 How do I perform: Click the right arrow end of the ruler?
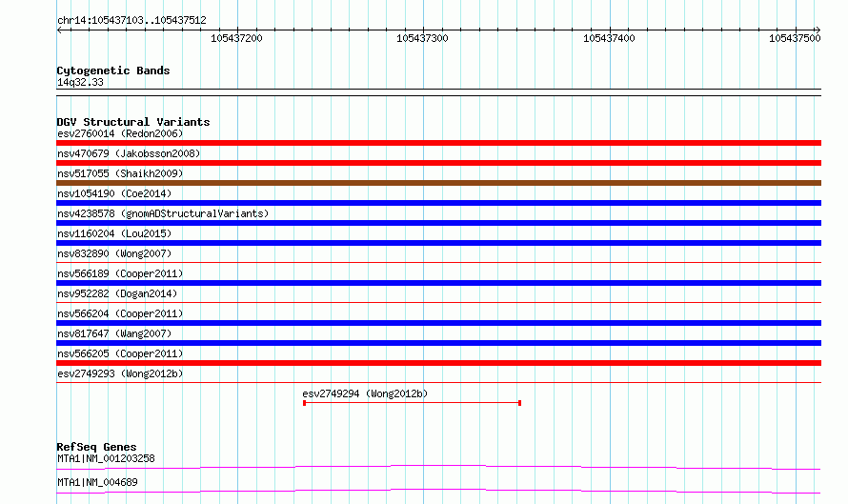point(818,30)
